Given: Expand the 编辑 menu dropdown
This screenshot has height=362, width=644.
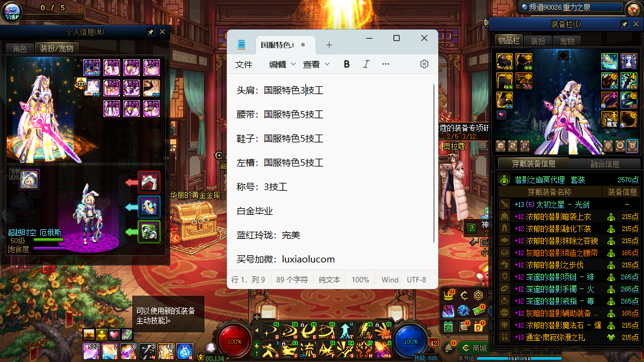Looking at the screenshot, I should click(x=282, y=64).
